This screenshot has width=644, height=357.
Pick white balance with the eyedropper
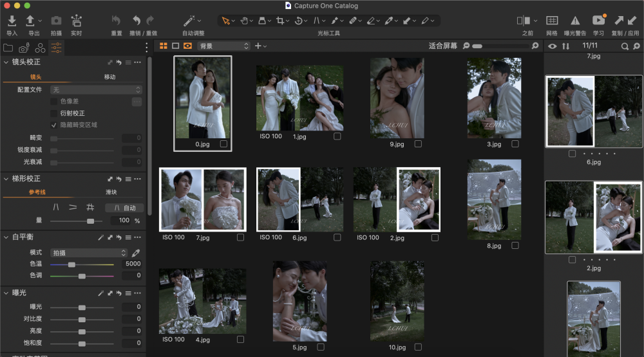click(x=135, y=253)
